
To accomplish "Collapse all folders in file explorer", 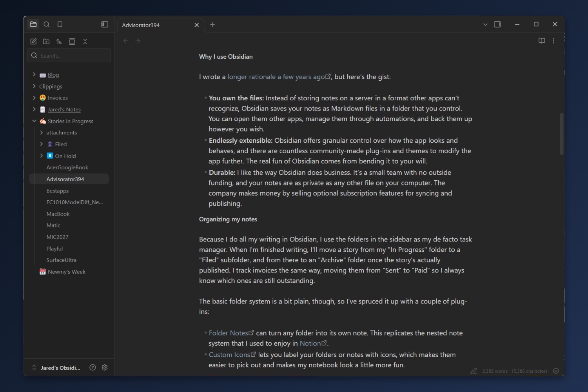I will [x=85, y=42].
